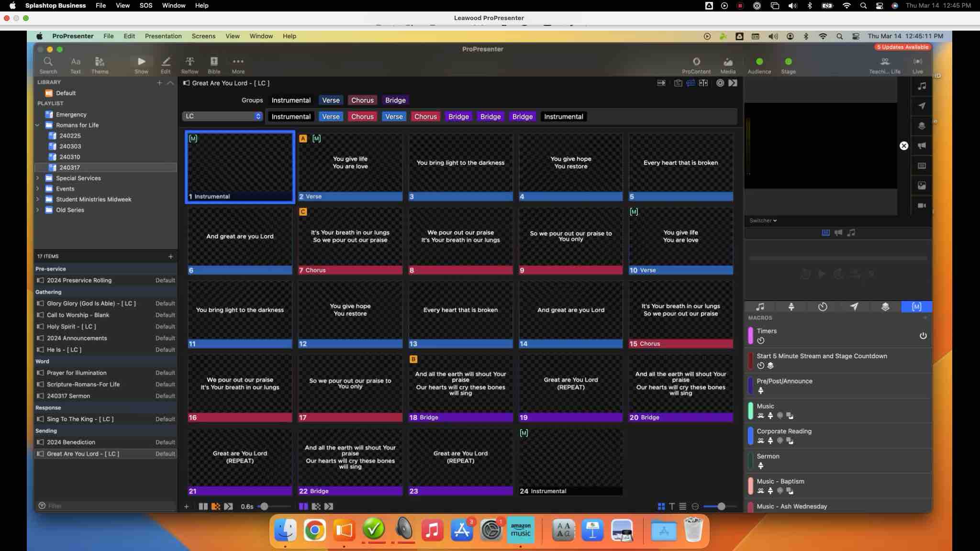980x551 pixels.
Task: Toggle the Stage output indicator
Action: click(788, 62)
